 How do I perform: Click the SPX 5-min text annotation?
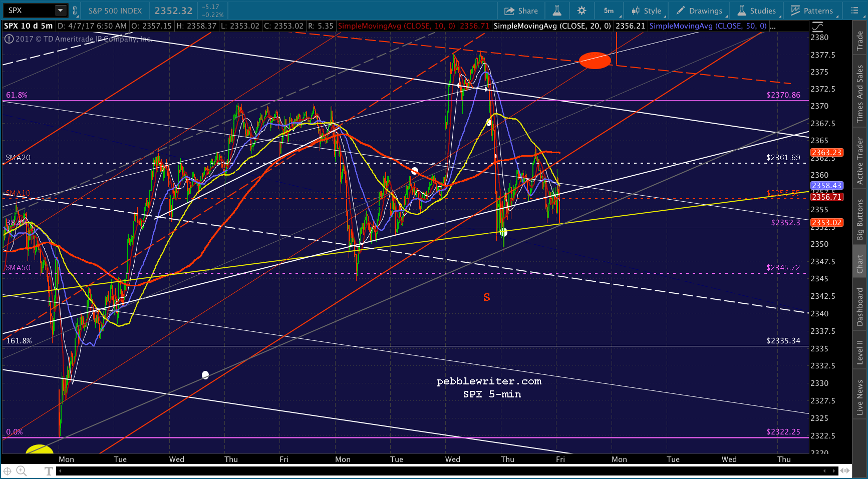pos(492,394)
